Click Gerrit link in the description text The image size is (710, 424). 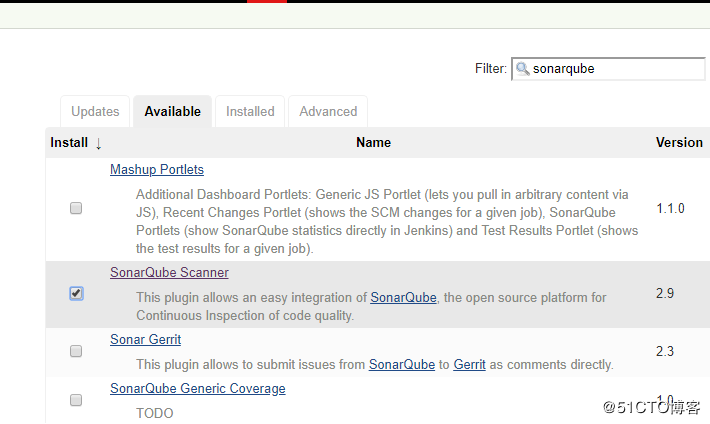tap(469, 364)
